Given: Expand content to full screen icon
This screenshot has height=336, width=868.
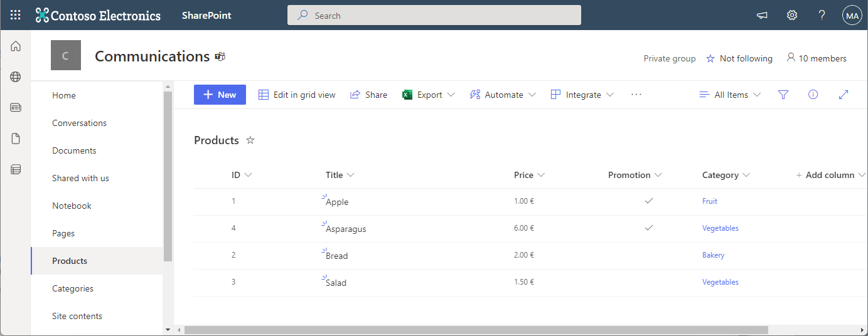Looking at the screenshot, I should tap(844, 95).
